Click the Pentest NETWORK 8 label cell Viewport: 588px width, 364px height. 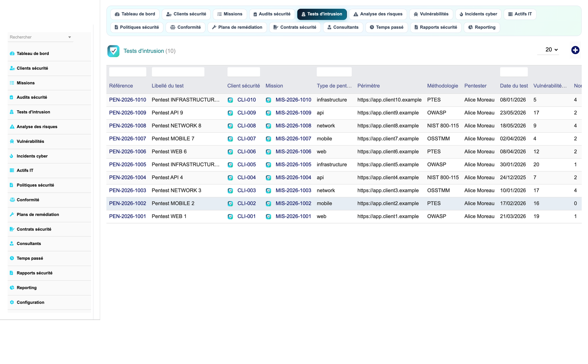(x=176, y=126)
